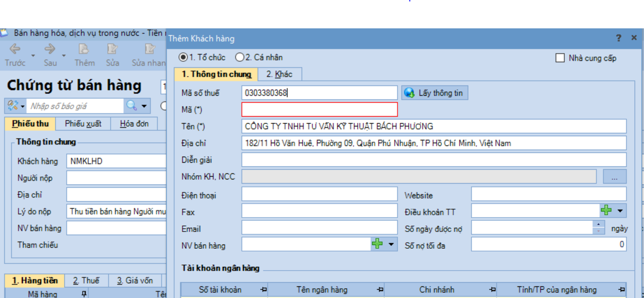Click the help question mark icon
This screenshot has height=298, width=644.
tap(618, 38)
